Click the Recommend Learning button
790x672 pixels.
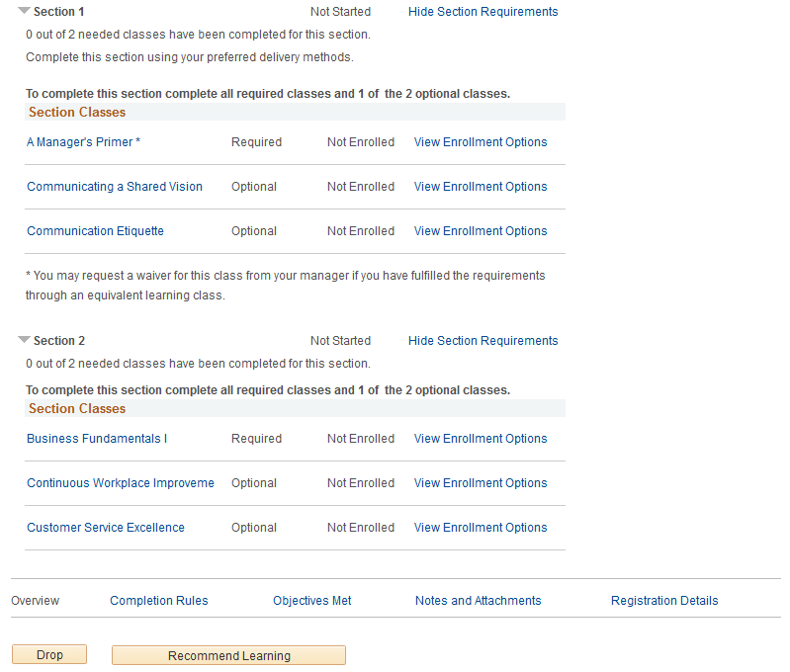click(228, 655)
